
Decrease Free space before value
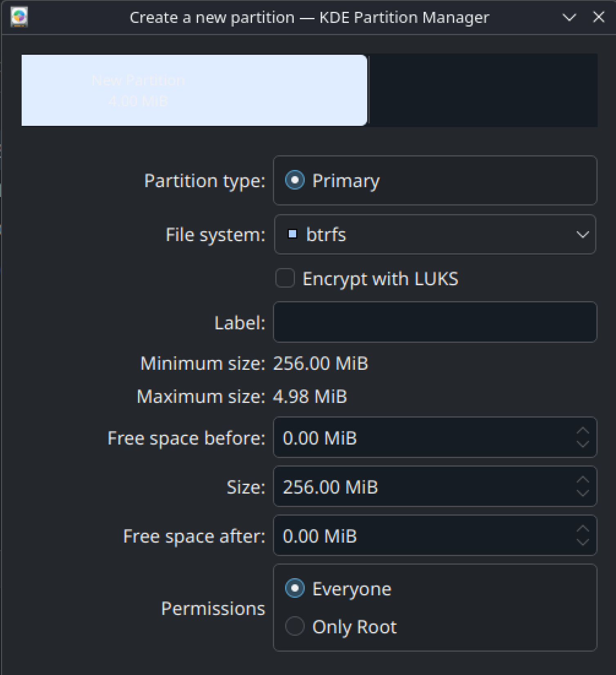click(583, 444)
